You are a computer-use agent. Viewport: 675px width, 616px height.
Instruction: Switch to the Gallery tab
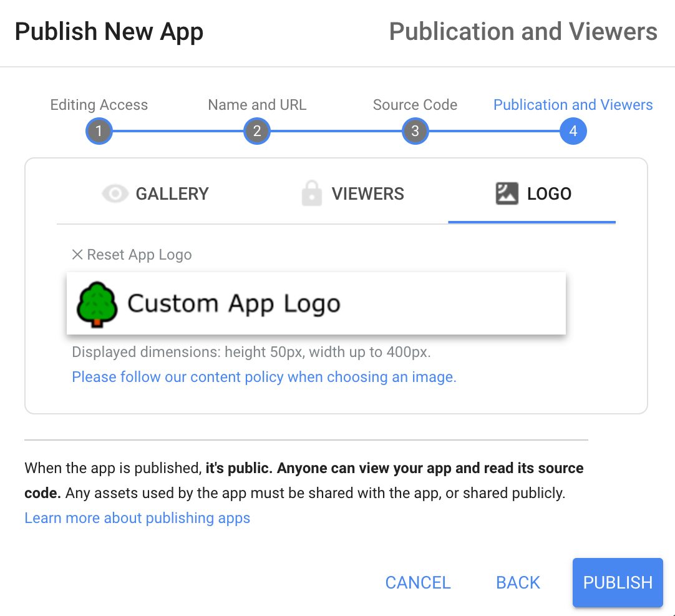pyautogui.click(x=172, y=193)
